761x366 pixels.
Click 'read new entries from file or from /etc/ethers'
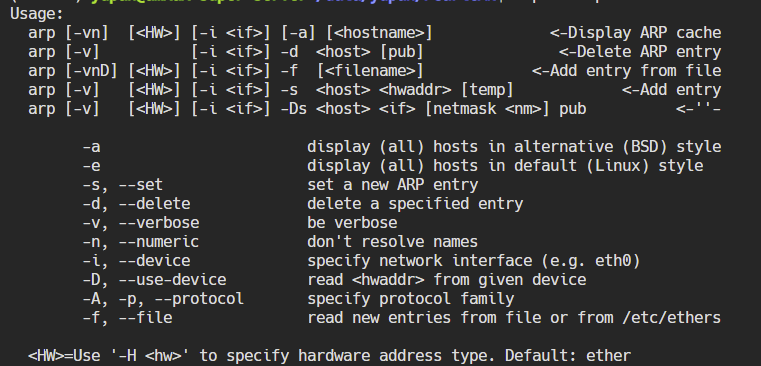point(514,317)
